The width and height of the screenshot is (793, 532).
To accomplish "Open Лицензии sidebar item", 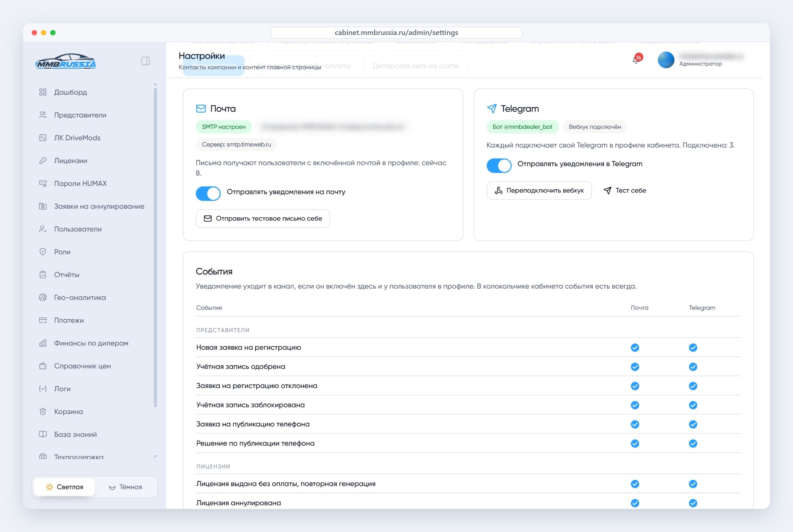I will coord(71,160).
